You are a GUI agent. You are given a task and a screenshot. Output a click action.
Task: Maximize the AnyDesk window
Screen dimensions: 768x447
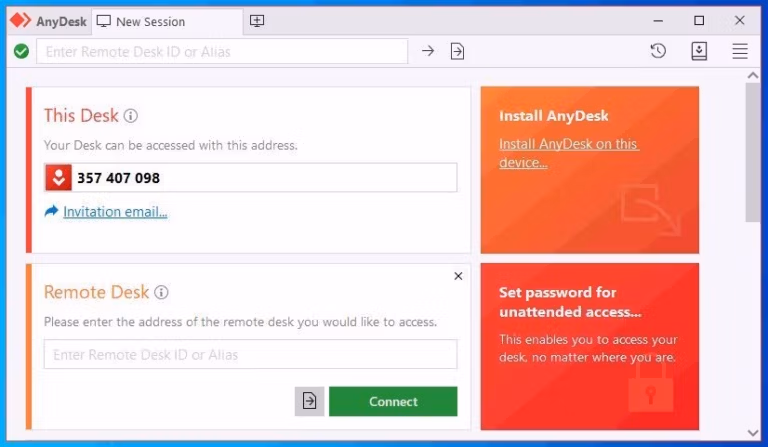coord(699,21)
